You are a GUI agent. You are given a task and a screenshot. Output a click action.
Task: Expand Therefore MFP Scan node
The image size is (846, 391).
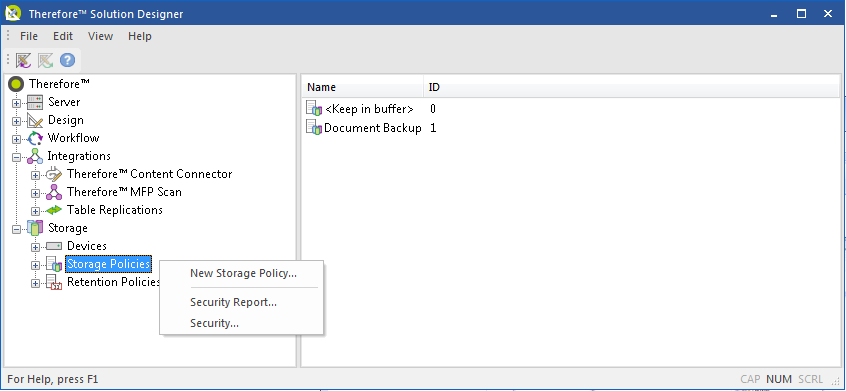pos(36,193)
